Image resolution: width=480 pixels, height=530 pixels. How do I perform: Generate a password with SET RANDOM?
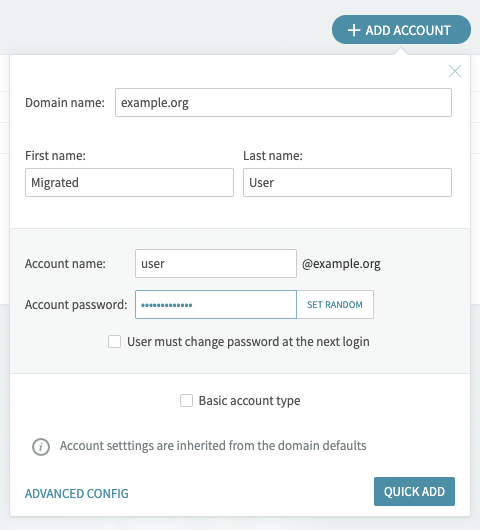click(335, 305)
